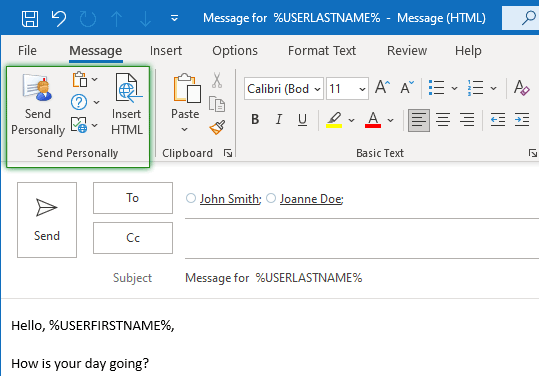Viewport: 539px width, 376px height.
Task: Click the checkmark globe icon
Action: coord(79,125)
